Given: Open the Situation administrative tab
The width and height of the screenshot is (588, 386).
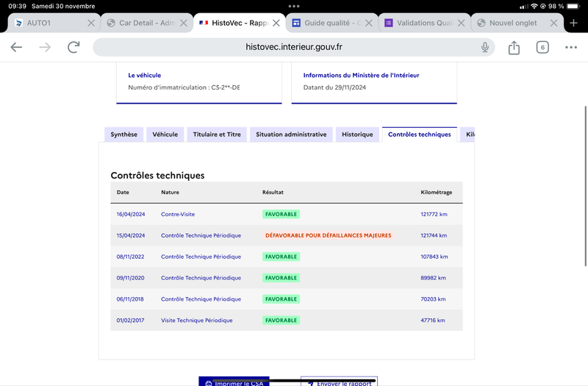Looking at the screenshot, I should [x=291, y=135].
